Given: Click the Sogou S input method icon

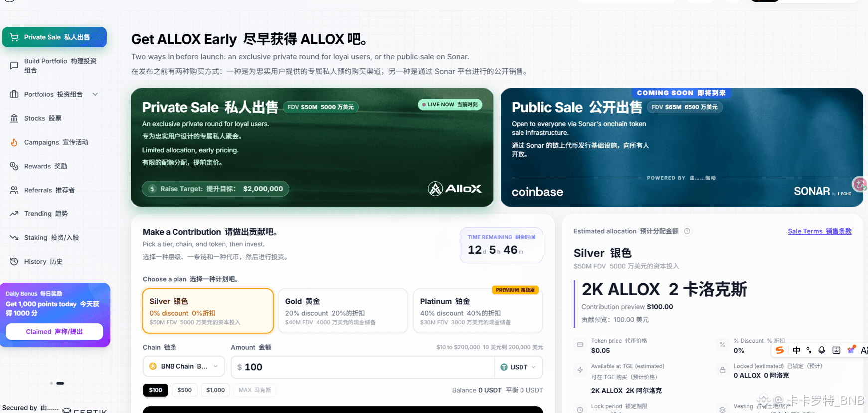Looking at the screenshot, I should click(780, 350).
